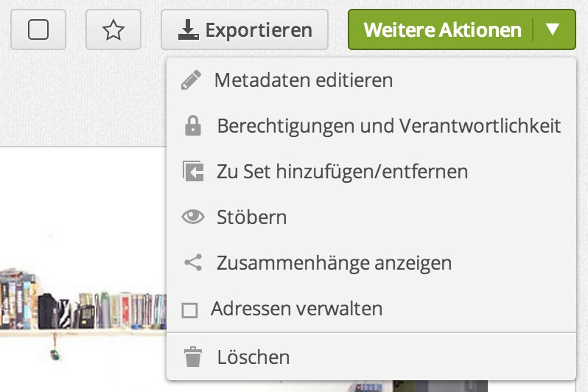Viewport: 588px width, 392px height.
Task: Click the padlock icon for Berechtigungen
Action: [x=192, y=126]
